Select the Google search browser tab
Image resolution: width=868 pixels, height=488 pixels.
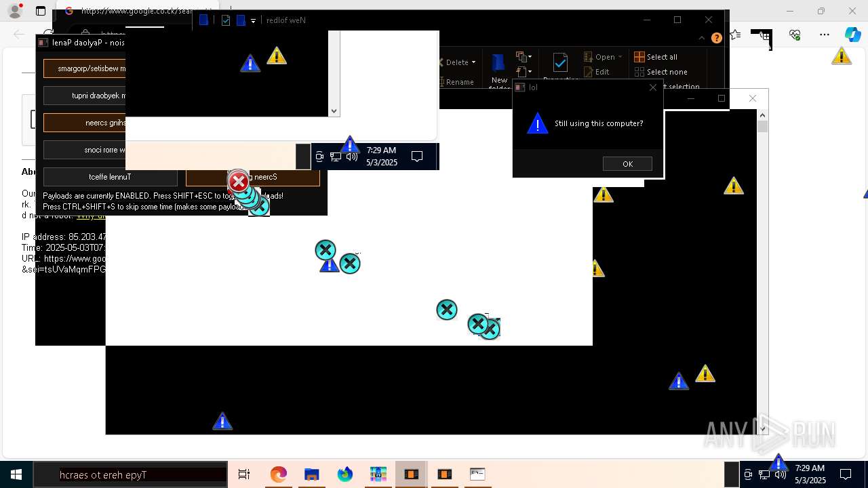tap(129, 11)
